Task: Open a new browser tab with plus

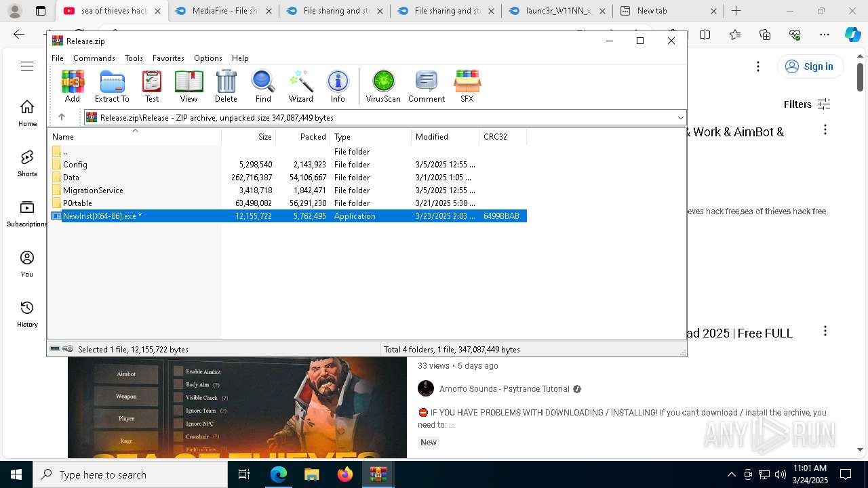Action: (736, 11)
